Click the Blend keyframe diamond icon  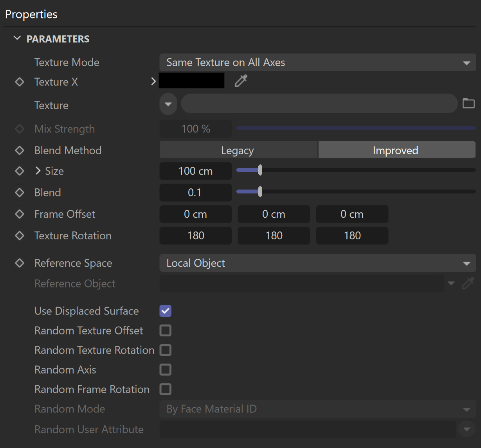(20, 193)
